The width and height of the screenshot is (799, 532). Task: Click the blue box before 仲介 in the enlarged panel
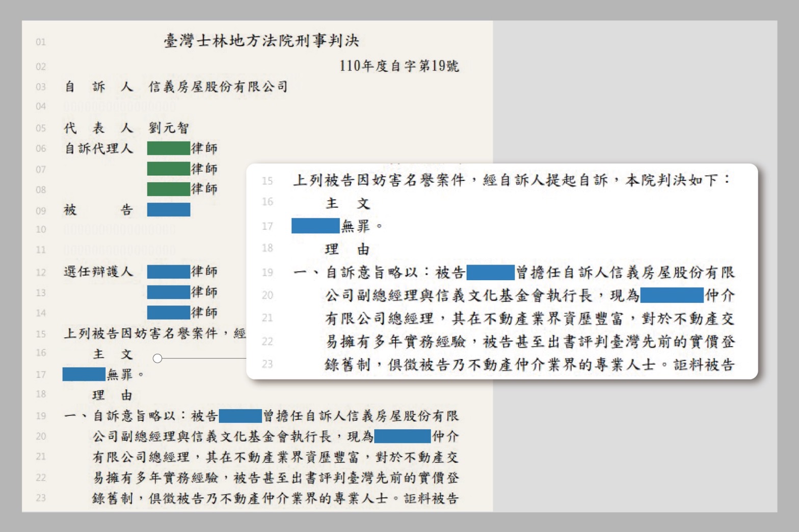point(672,295)
